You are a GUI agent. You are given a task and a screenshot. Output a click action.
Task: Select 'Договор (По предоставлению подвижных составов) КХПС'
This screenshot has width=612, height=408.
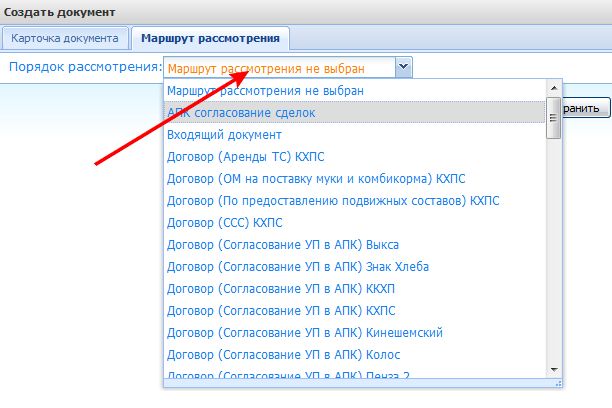[x=333, y=201]
